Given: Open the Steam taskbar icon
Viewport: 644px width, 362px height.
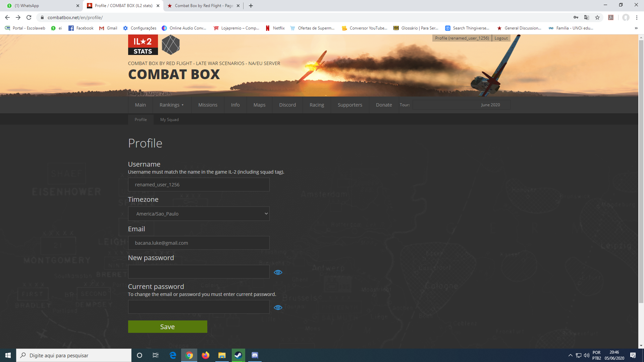Looking at the screenshot, I should (x=238, y=355).
